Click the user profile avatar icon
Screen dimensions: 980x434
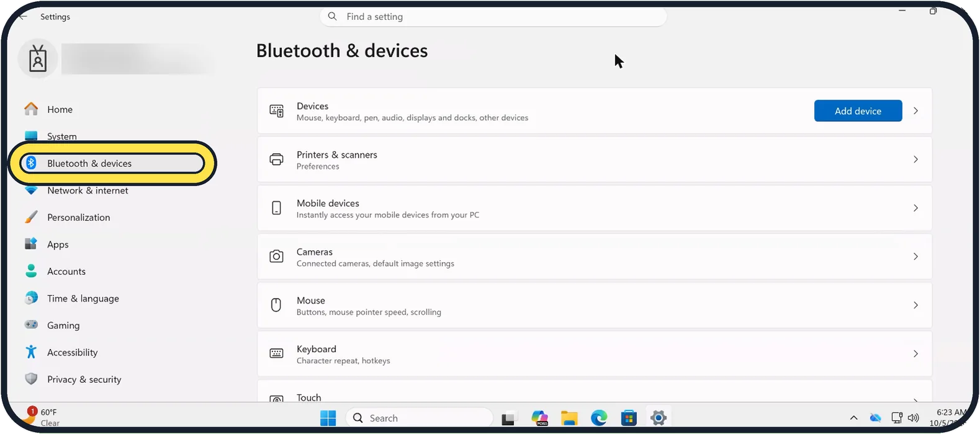[38, 59]
